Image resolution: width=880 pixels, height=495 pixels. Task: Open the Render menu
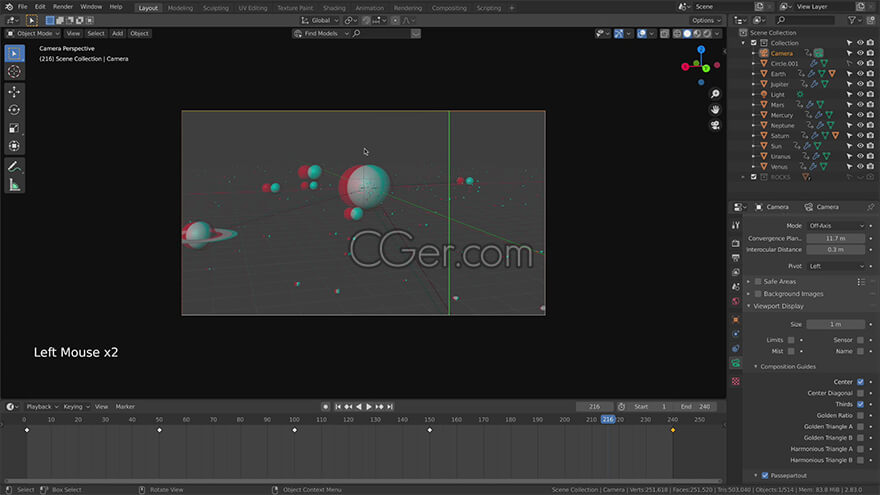63,7
